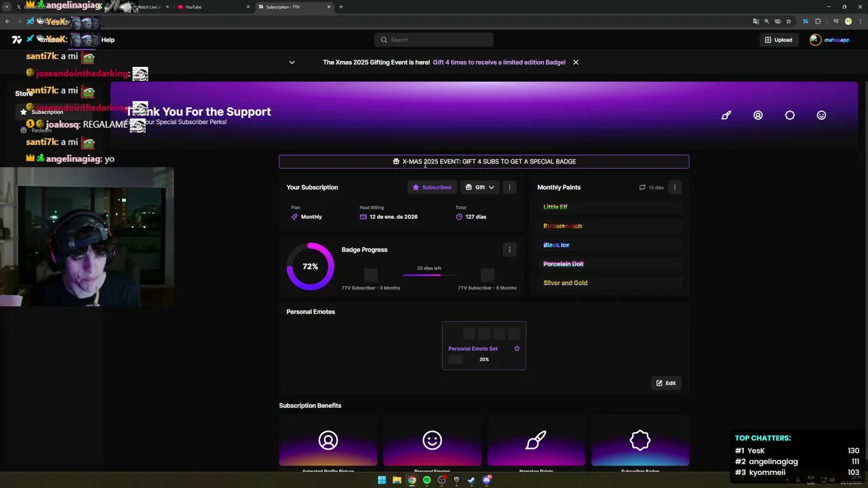Open Discord from the taskbar
The height and width of the screenshot is (488, 868).
486,480
